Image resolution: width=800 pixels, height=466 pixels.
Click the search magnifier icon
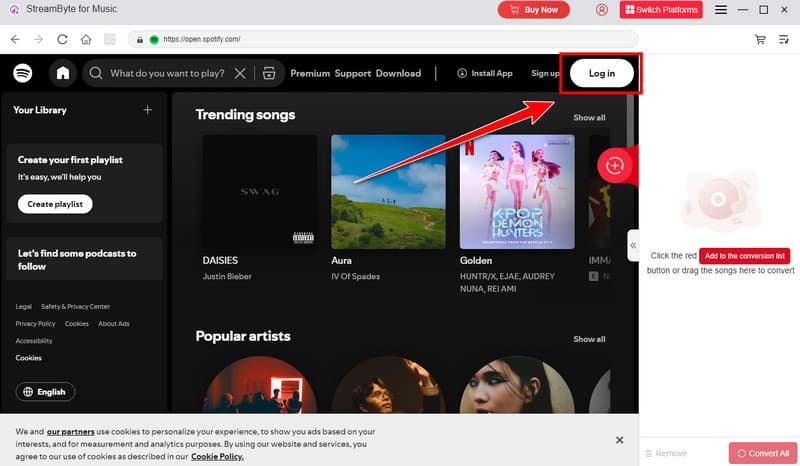tap(95, 73)
